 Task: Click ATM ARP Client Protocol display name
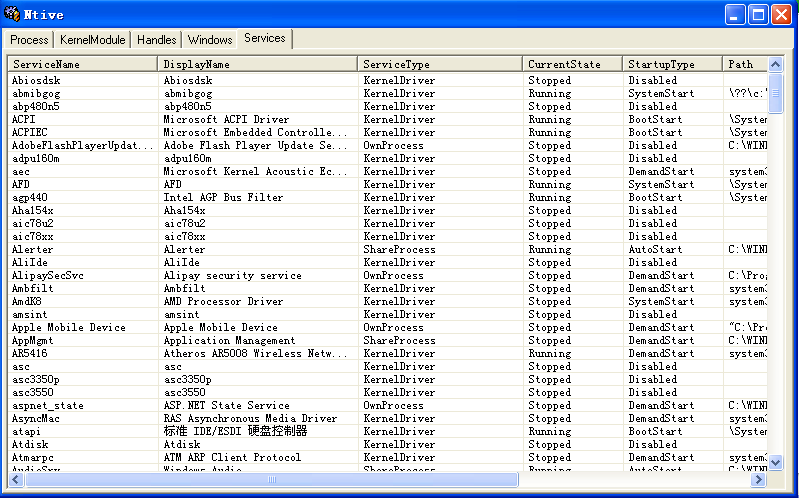[232, 457]
